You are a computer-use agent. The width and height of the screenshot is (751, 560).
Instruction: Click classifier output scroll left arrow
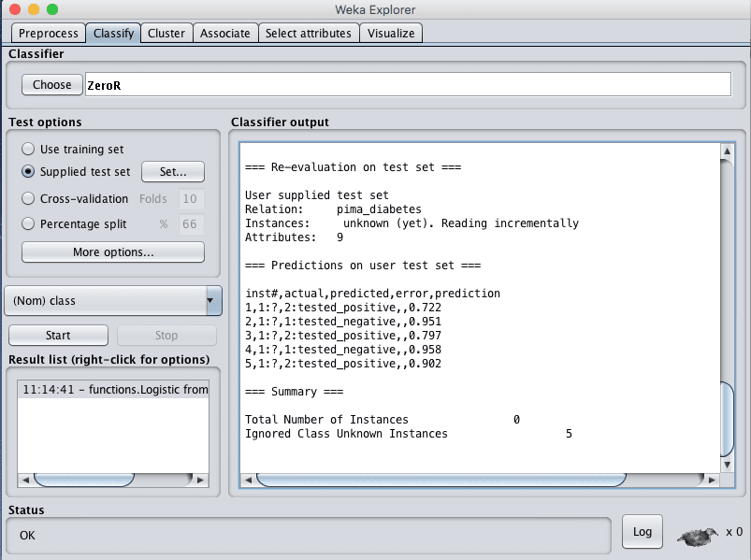coord(248,480)
